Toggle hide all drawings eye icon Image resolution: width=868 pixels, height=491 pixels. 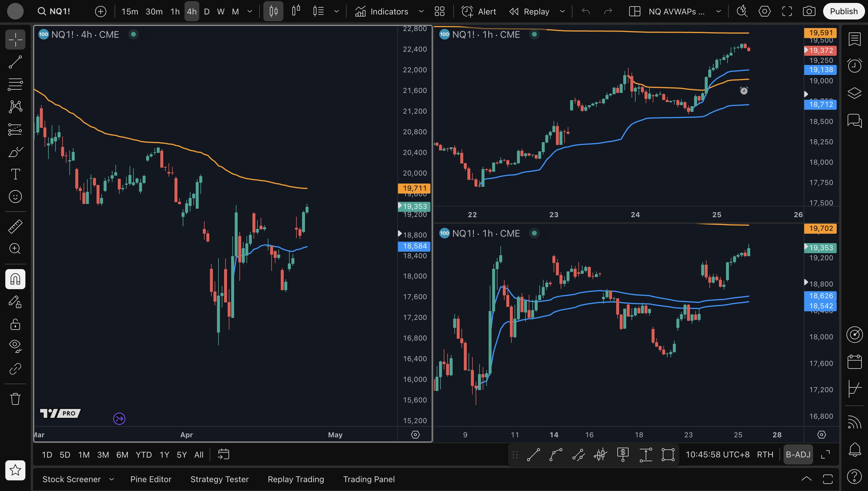15,345
